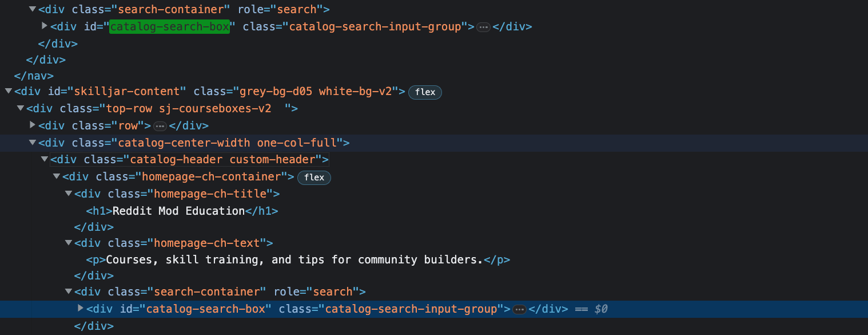Click the "homepage-ch-title" class value
Viewport: 868px width, 335px height.
pyautogui.click(x=210, y=194)
